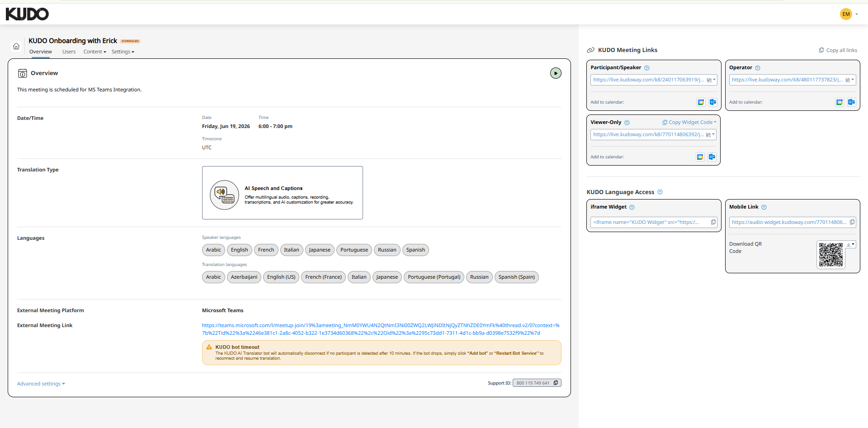This screenshot has height=428, width=868.
Task: Click the French speaker language chip
Action: (x=266, y=250)
